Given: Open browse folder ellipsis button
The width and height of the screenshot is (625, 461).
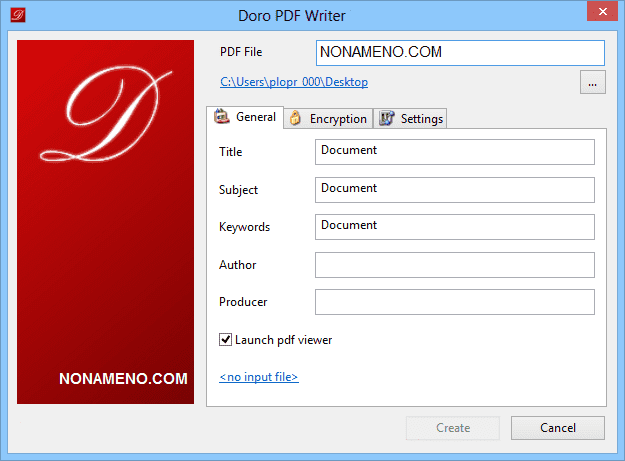Looking at the screenshot, I should [x=592, y=83].
